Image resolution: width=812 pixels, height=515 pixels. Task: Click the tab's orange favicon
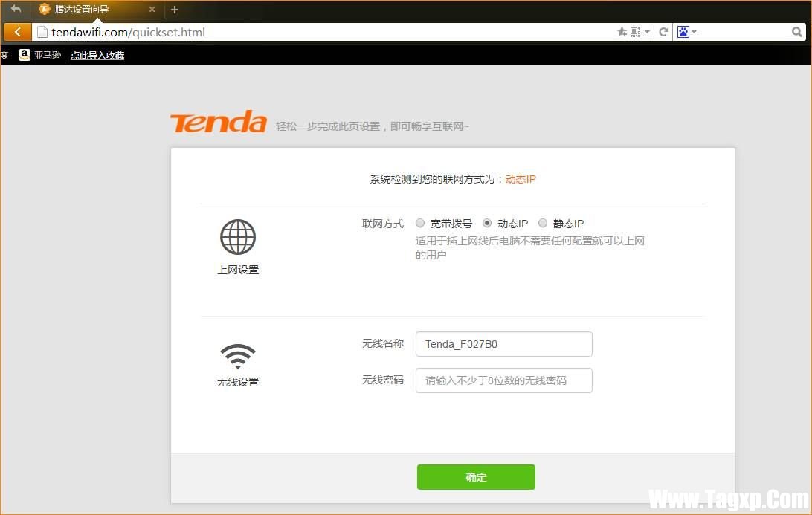pos(45,9)
